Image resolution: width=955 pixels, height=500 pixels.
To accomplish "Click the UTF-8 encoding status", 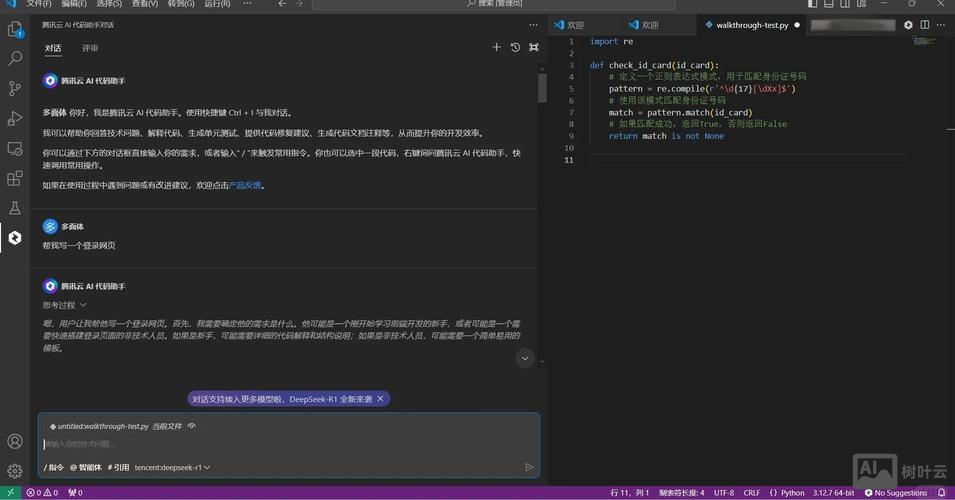I will click(x=724, y=493).
